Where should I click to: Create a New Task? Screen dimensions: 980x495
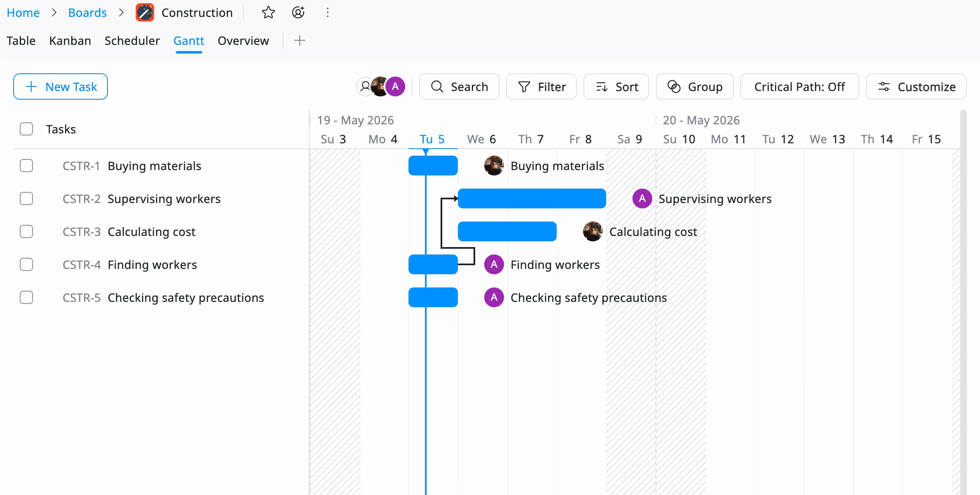(61, 86)
